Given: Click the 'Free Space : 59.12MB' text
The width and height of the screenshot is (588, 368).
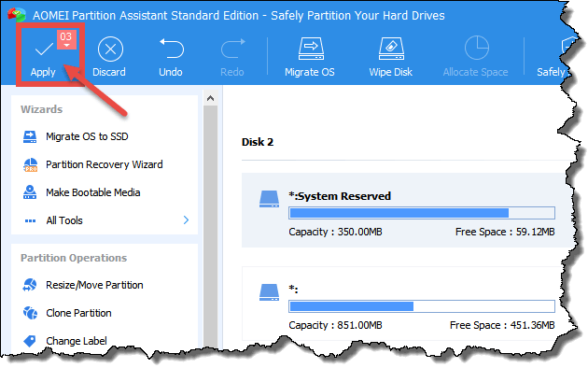Looking at the screenshot, I should pos(505,232).
